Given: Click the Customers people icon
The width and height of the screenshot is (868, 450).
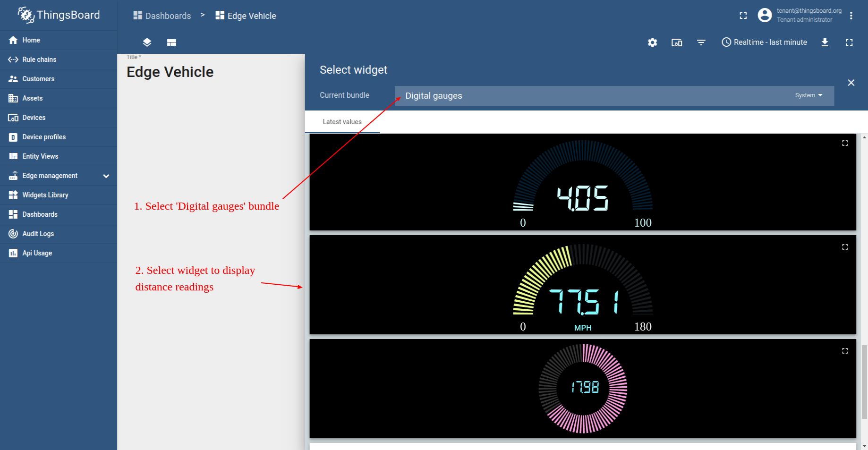Looking at the screenshot, I should (x=13, y=79).
